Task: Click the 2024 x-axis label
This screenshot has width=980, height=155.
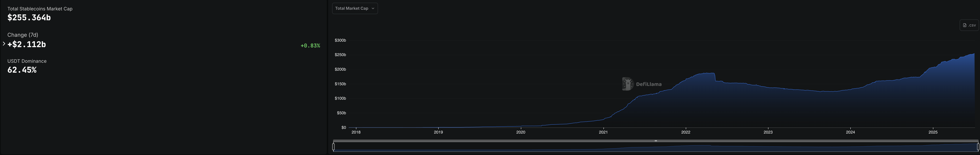Action: click(x=850, y=132)
